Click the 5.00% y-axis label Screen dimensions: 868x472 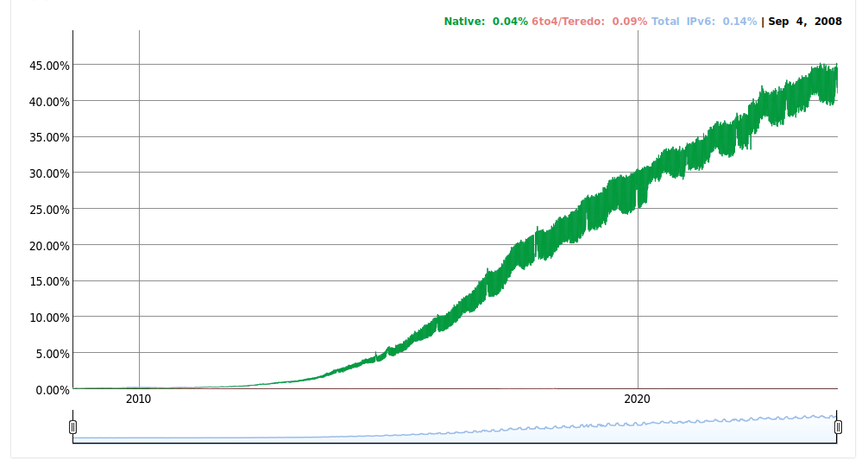pyautogui.click(x=53, y=354)
